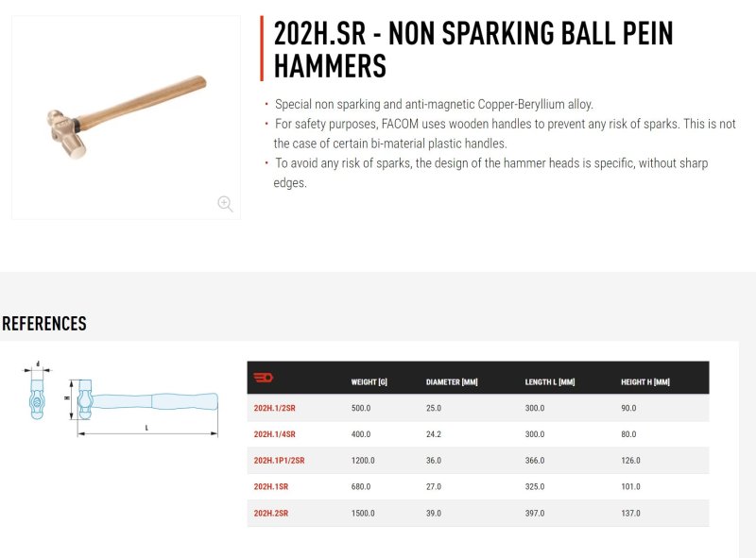Open reference 202H.1/4SR
This screenshot has width=756, height=558.
click(274, 434)
